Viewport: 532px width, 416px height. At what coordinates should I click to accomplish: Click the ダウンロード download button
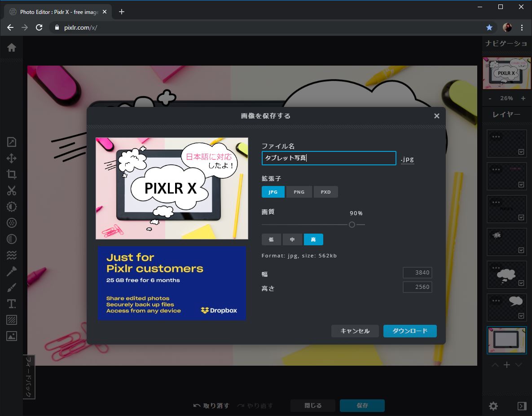[x=410, y=331]
